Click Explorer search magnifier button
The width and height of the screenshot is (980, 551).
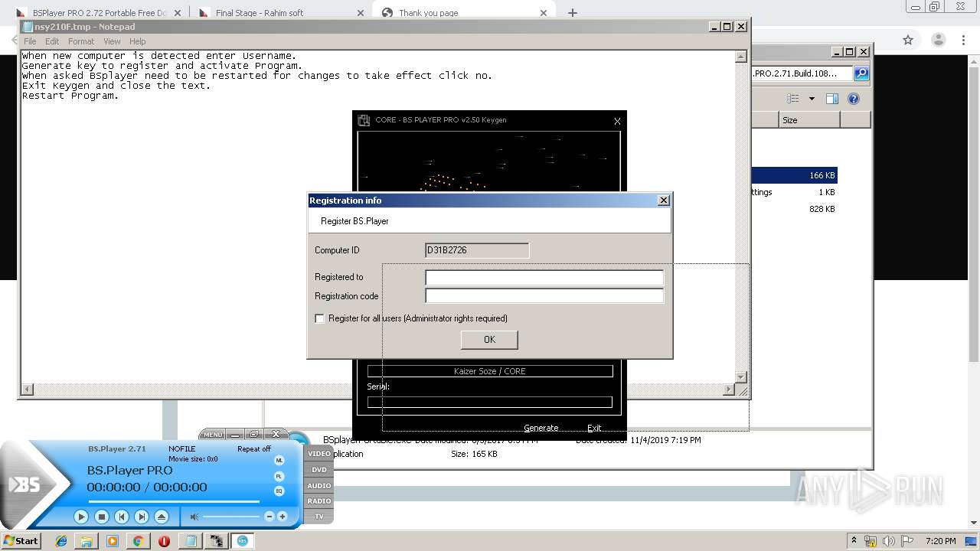[x=861, y=73]
